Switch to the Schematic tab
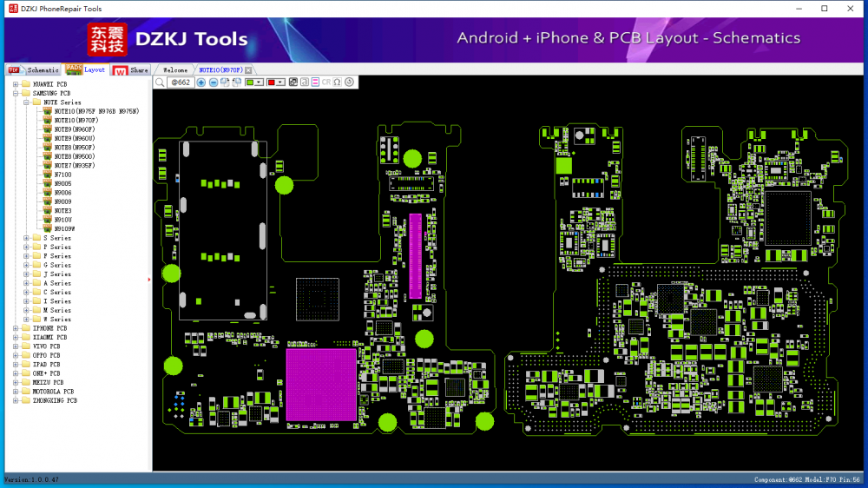 click(x=43, y=70)
